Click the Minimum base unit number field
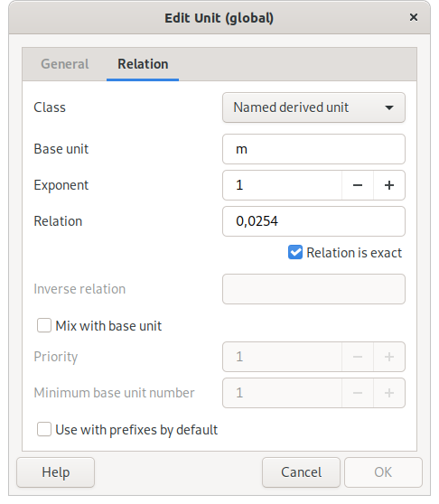The width and height of the screenshot is (439, 504). click(282, 393)
